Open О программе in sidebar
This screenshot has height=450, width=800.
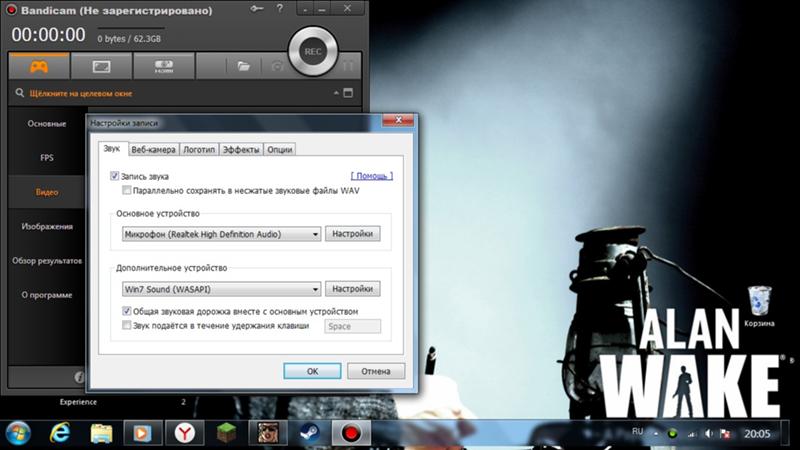[46, 295]
